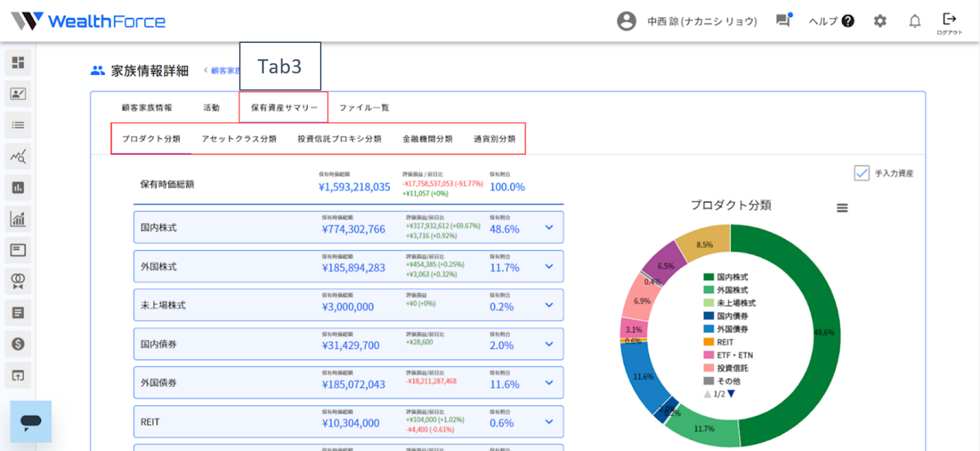Image resolution: width=980 pixels, height=451 pixels.
Task: Open the chat bubble support widget
Action: point(31,422)
